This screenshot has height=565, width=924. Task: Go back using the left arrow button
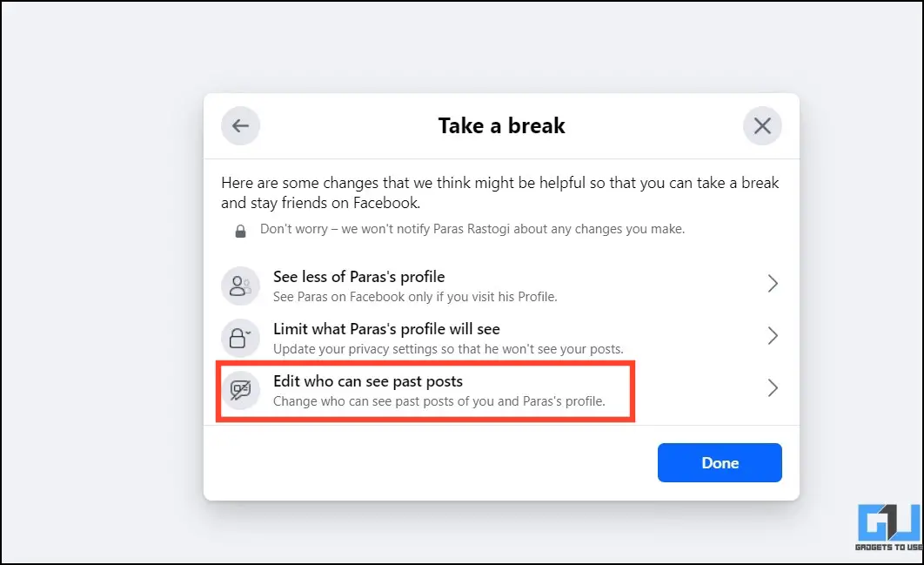[240, 125]
